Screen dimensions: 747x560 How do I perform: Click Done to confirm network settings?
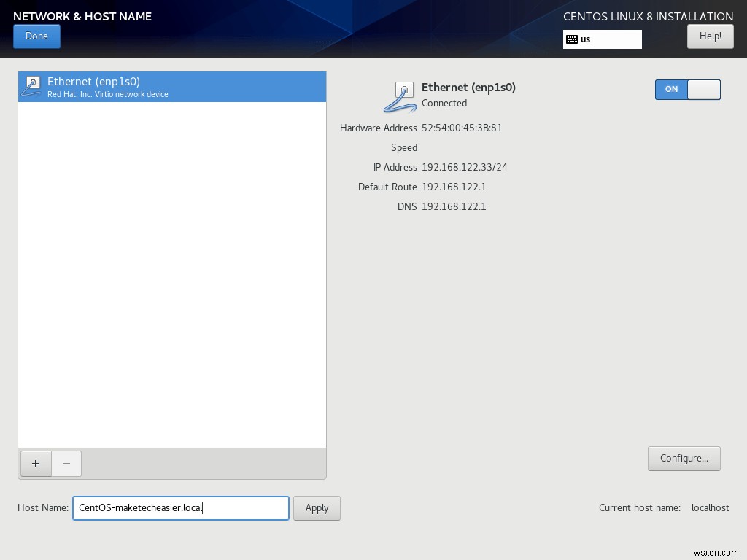coord(36,36)
